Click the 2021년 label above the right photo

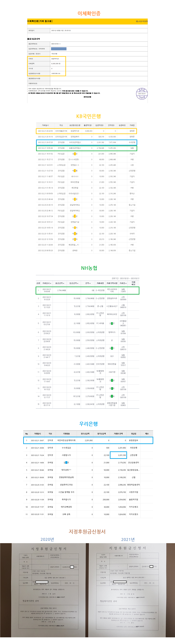(128, 539)
